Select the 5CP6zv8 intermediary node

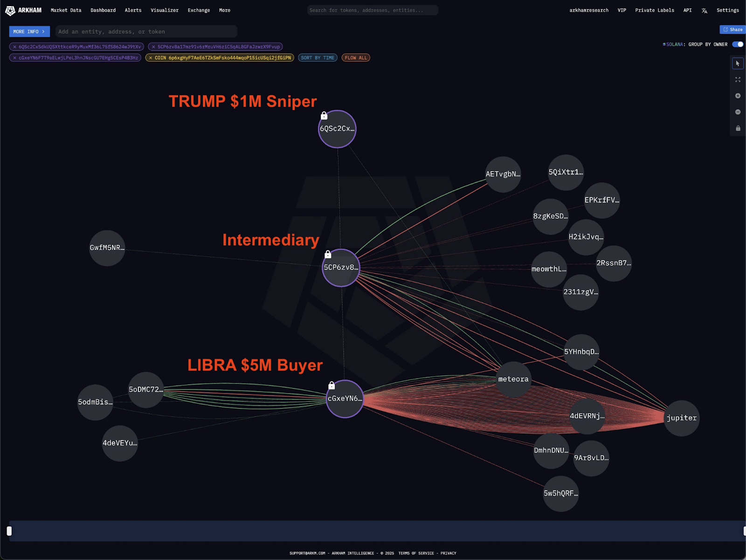pos(341,268)
